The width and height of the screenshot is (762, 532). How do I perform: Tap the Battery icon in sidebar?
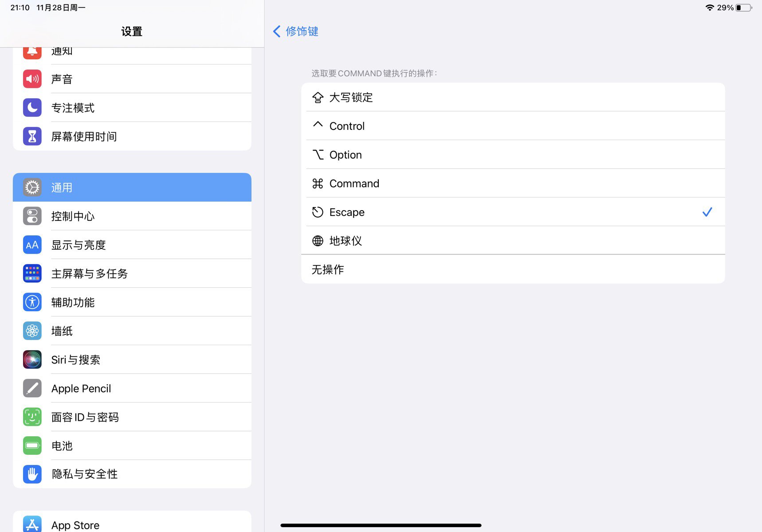[x=32, y=446]
